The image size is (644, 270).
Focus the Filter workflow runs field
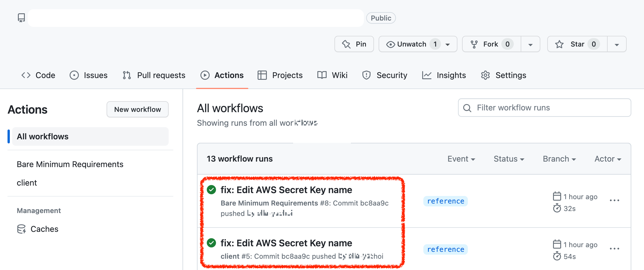pyautogui.click(x=544, y=108)
